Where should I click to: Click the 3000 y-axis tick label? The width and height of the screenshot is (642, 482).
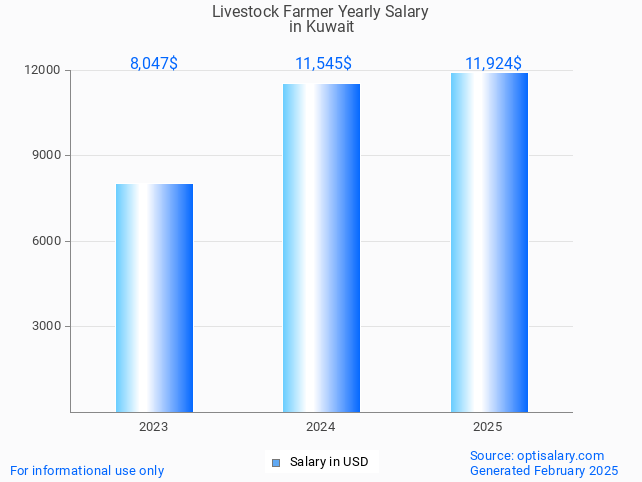(46, 327)
